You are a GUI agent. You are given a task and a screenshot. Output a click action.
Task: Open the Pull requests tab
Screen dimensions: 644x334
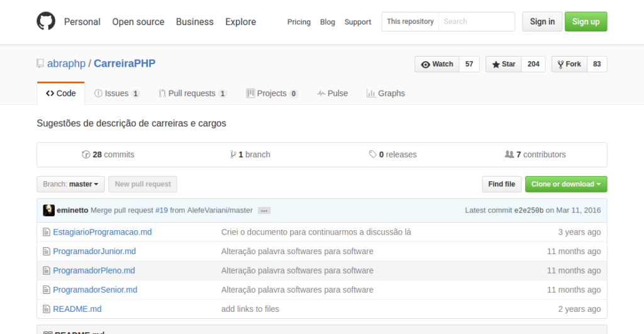tap(192, 93)
